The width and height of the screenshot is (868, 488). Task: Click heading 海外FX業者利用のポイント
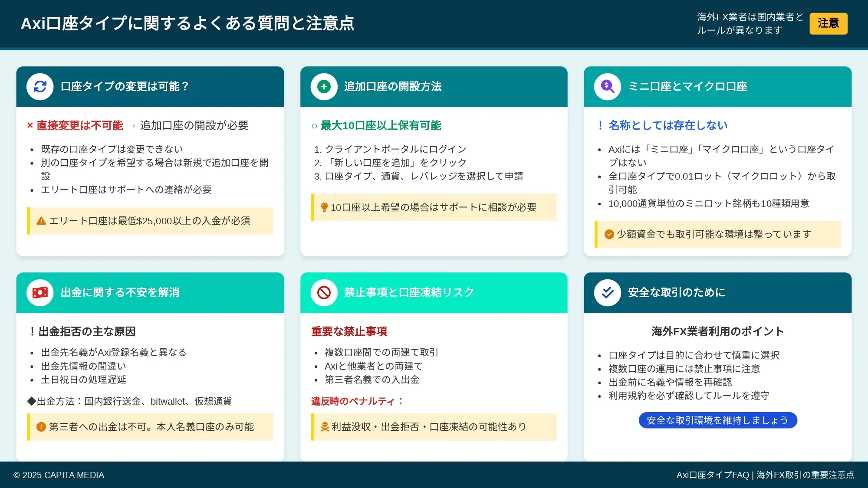tap(717, 331)
